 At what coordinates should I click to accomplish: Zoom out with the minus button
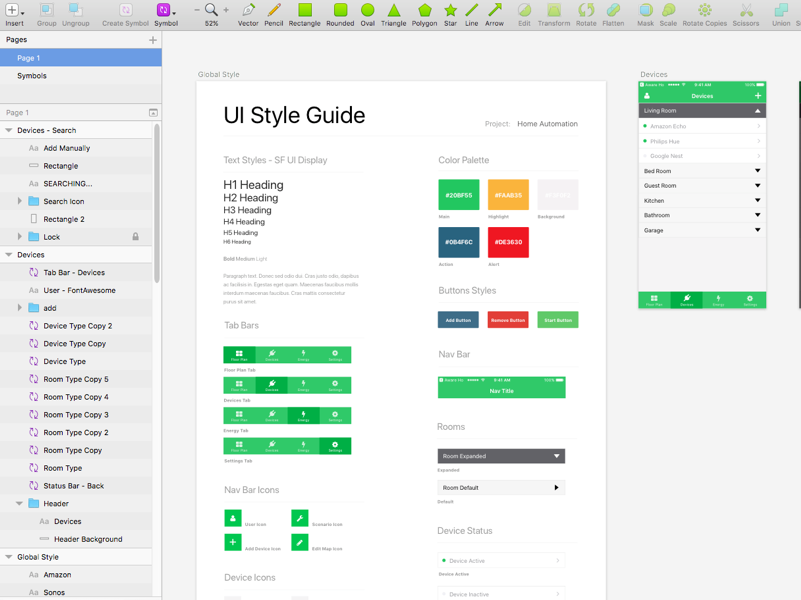click(x=197, y=10)
